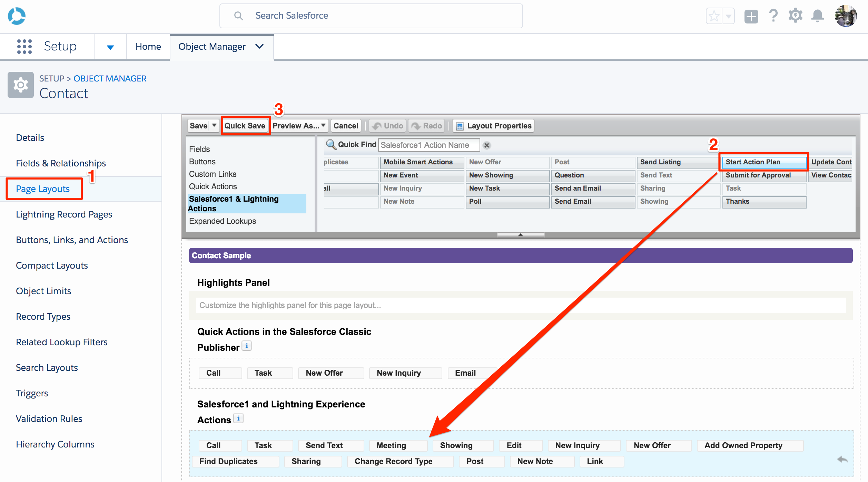
Task: Click the Quick Find input field
Action: coord(429,145)
